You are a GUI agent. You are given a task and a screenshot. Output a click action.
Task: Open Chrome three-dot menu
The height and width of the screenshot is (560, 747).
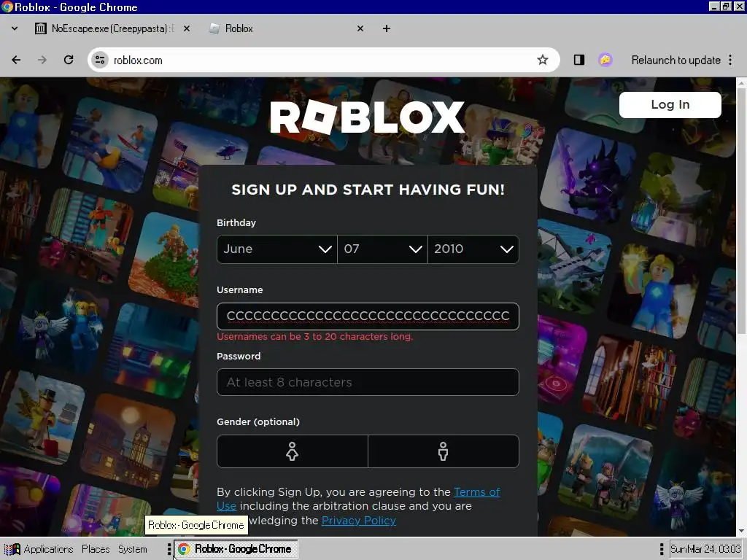tap(730, 60)
